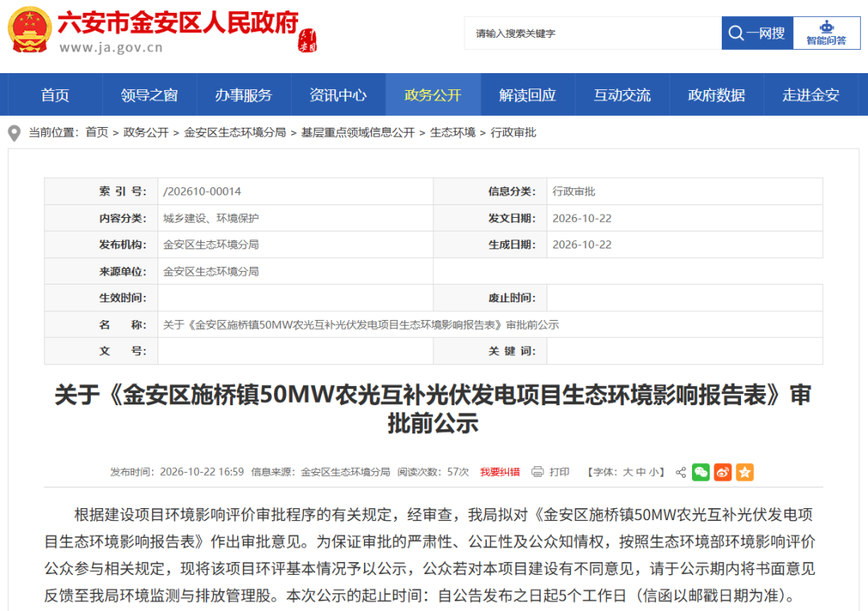Click the 发布机构 value 金安区生态环境分局

tap(211, 245)
